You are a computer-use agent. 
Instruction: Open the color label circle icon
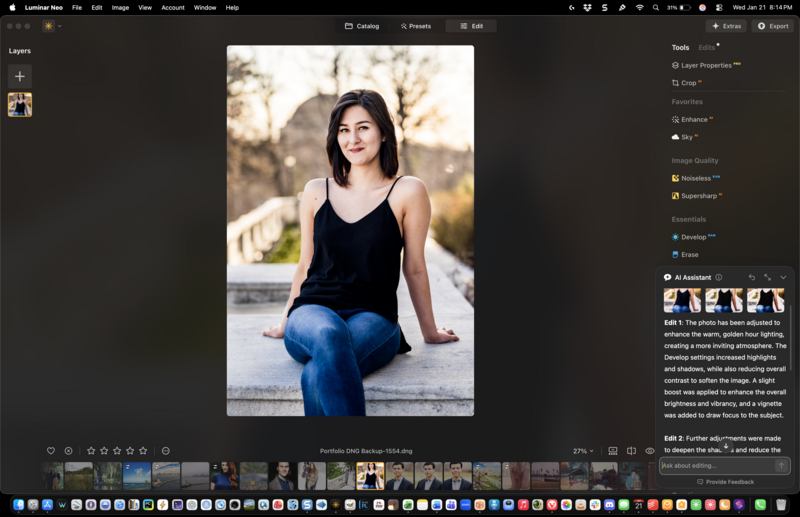[166, 451]
